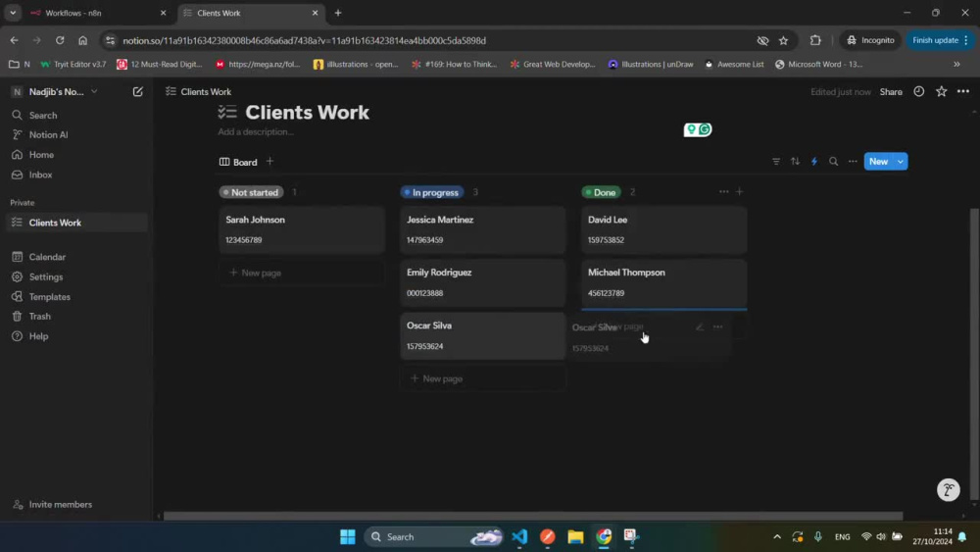Click the blue New button

click(878, 162)
